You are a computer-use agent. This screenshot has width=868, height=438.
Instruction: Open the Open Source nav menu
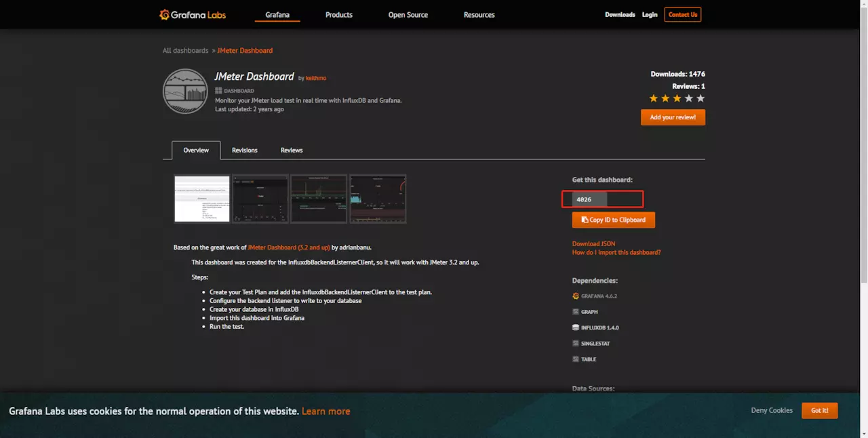tap(408, 15)
